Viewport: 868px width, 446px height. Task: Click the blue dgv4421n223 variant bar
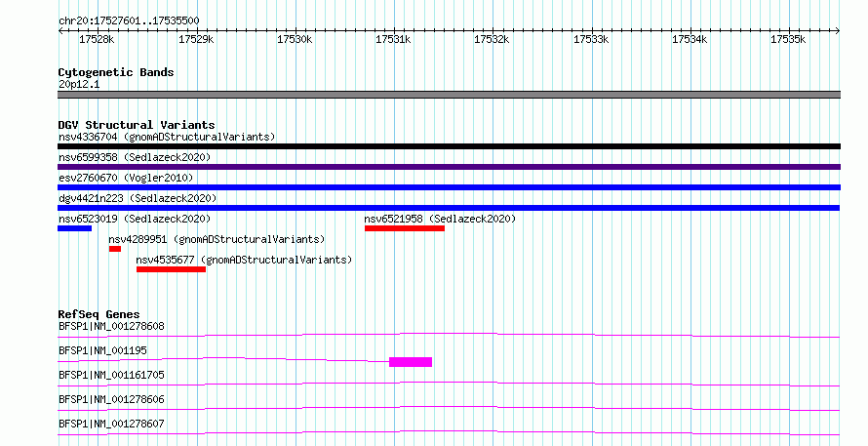coord(449,208)
